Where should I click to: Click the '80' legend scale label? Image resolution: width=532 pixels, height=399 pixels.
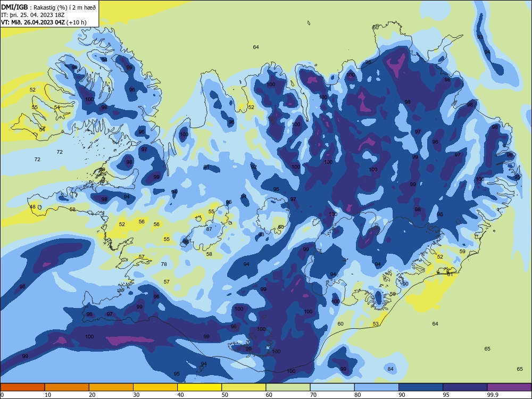(x=358, y=395)
